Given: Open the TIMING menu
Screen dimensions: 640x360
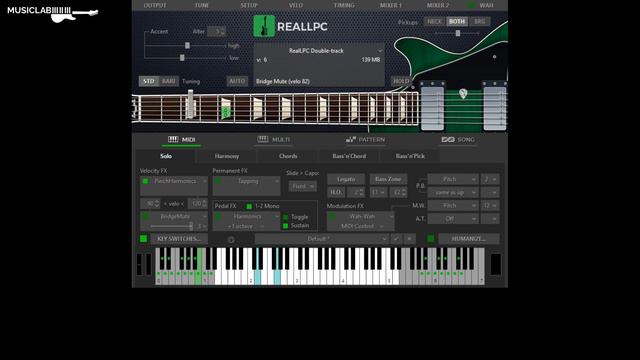Looking at the screenshot, I should (x=344, y=5).
